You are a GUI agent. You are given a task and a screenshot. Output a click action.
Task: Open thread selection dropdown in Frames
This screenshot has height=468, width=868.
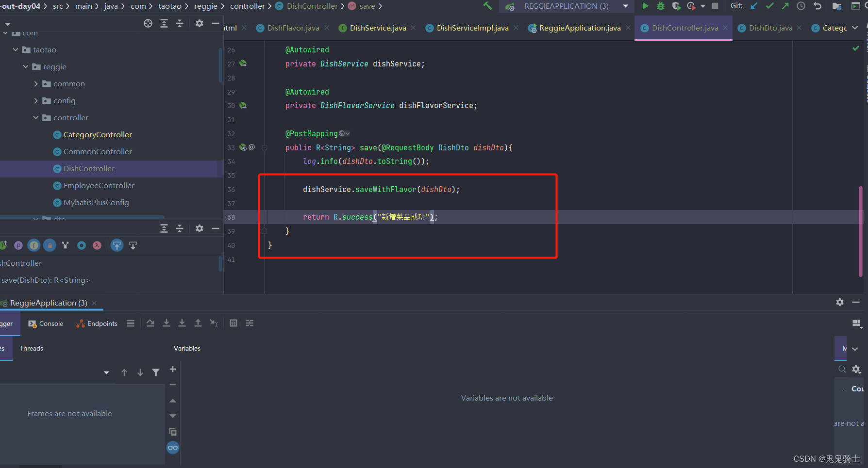coord(106,372)
